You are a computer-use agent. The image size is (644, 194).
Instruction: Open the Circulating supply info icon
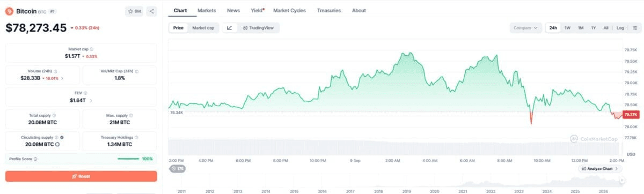(56, 138)
